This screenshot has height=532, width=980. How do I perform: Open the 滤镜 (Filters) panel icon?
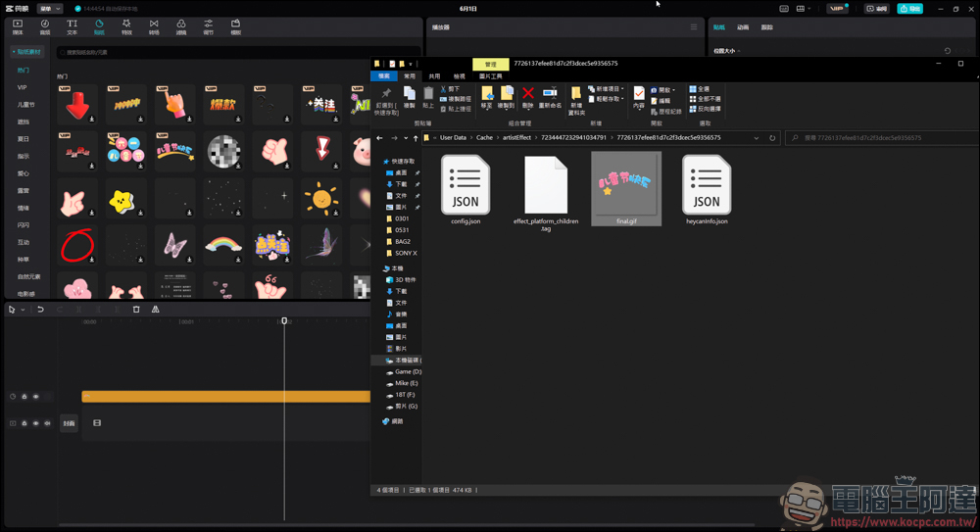tap(181, 26)
